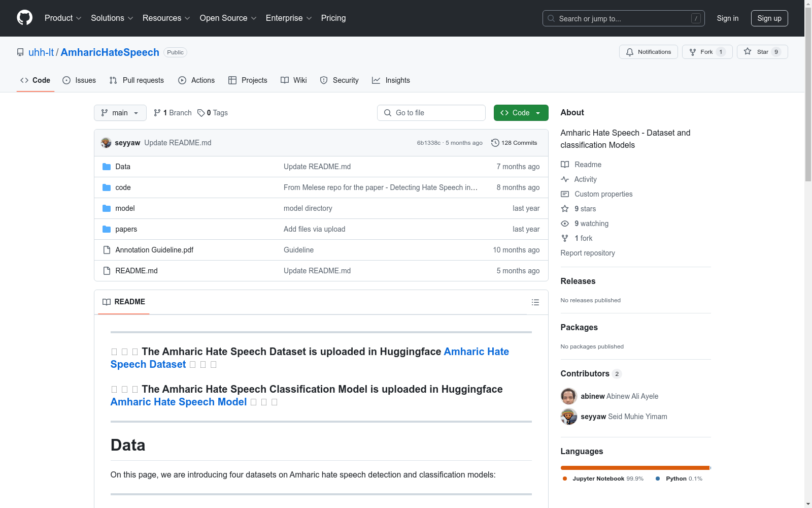Viewport: 812px width, 508px height.
Task: Open the Contributors section link
Action: point(591,374)
